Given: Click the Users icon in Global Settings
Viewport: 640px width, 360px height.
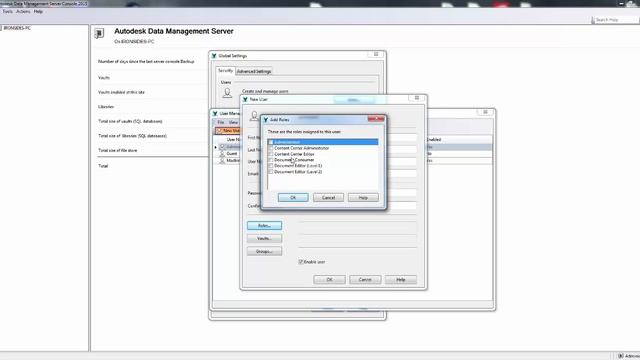Looking at the screenshot, I should point(227,93).
